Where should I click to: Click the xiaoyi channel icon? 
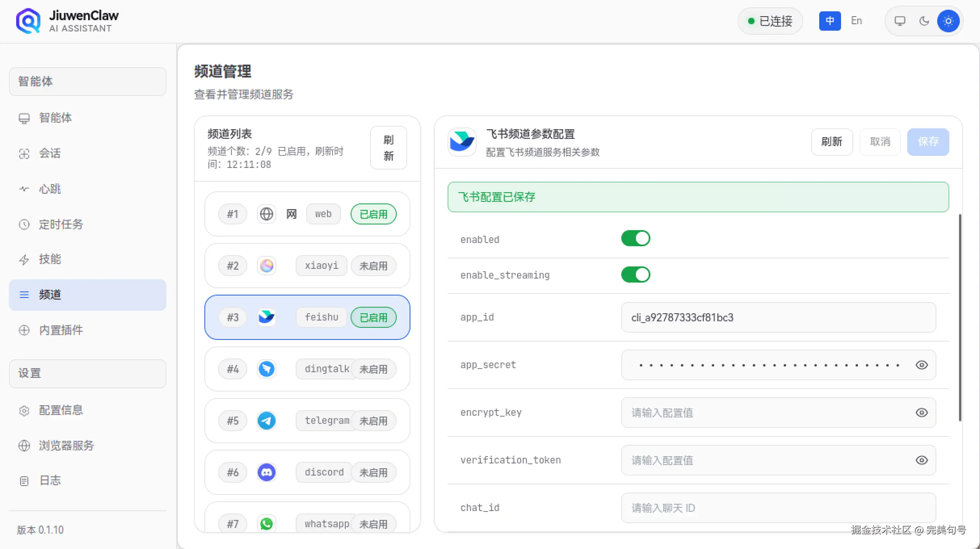[x=266, y=266]
